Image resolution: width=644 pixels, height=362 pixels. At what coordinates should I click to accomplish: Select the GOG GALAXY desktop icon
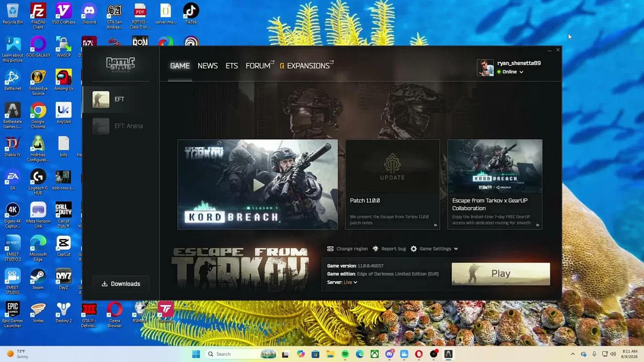pyautogui.click(x=38, y=47)
